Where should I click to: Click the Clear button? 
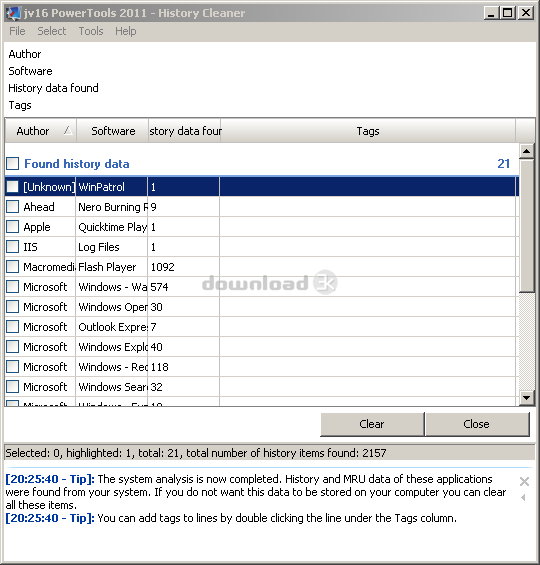tap(372, 424)
